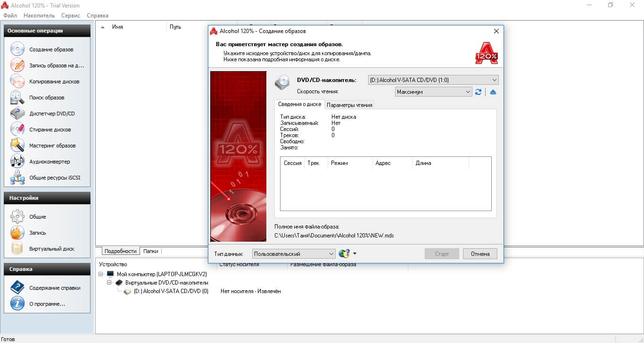Viewport: 644px width, 343px height.
Task: Select the (D:) Alcohol V-SATA CD/DVD (0) tree item
Action: pos(171,291)
